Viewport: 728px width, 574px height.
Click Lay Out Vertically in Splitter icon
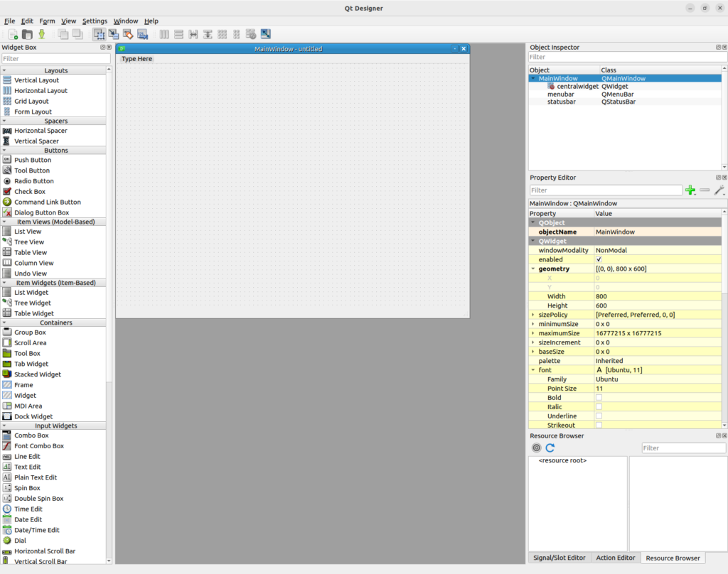208,34
